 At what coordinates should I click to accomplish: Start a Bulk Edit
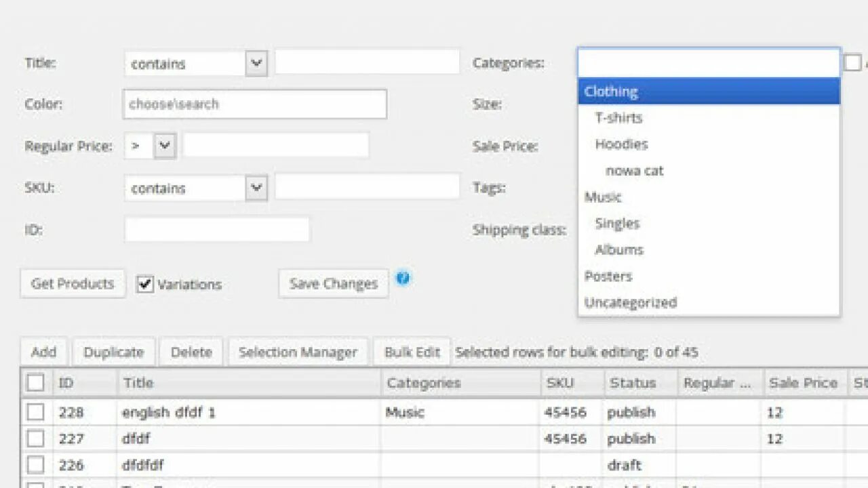coord(411,352)
